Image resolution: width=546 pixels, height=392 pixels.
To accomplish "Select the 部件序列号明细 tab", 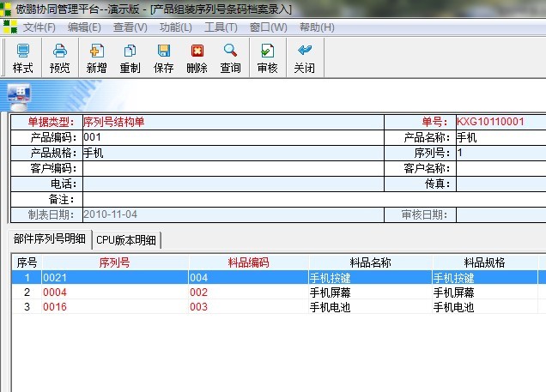I will 50,239.
